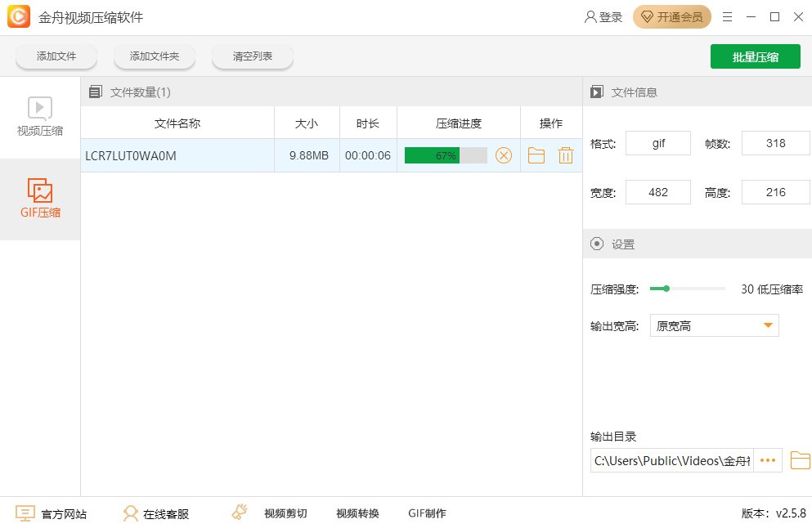812x524 pixels.
Task: Open the hamburger main menu icon
Action: 728,17
